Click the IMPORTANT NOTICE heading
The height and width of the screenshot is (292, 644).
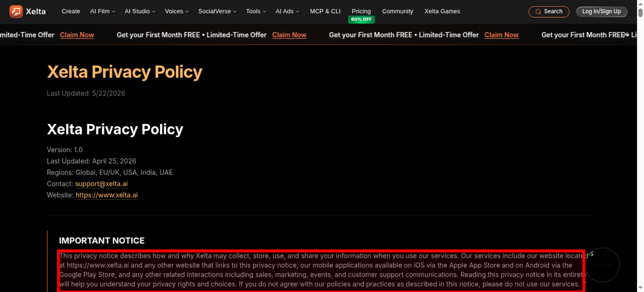pyautogui.click(x=102, y=241)
